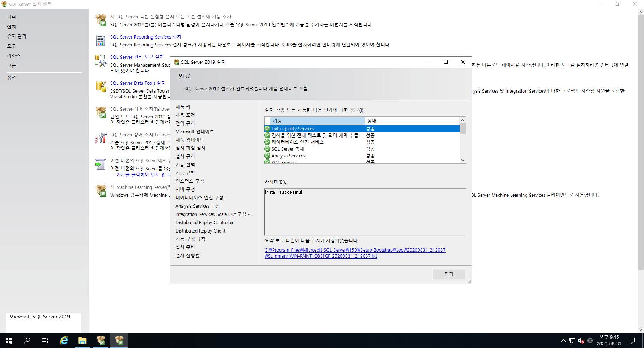Image resolution: width=644 pixels, height=348 pixels.
Task: Select the Analysis Services feature row
Action: point(362,156)
